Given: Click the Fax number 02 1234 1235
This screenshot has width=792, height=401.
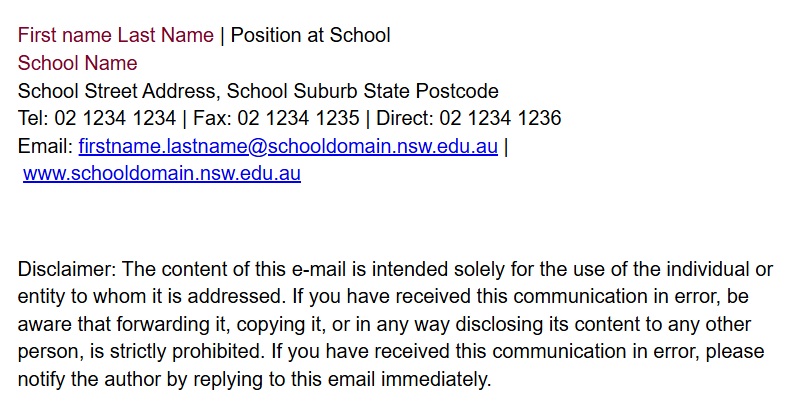Looking at the screenshot, I should click(298, 119).
